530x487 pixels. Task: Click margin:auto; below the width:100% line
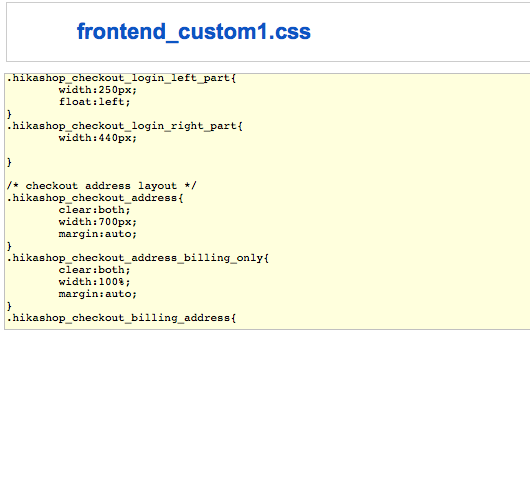pos(98,294)
